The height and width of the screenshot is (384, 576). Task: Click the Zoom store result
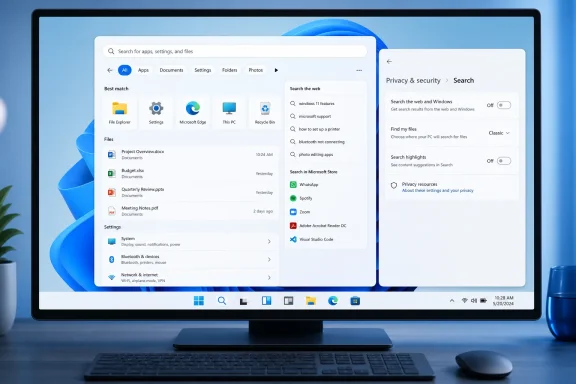coord(300,212)
